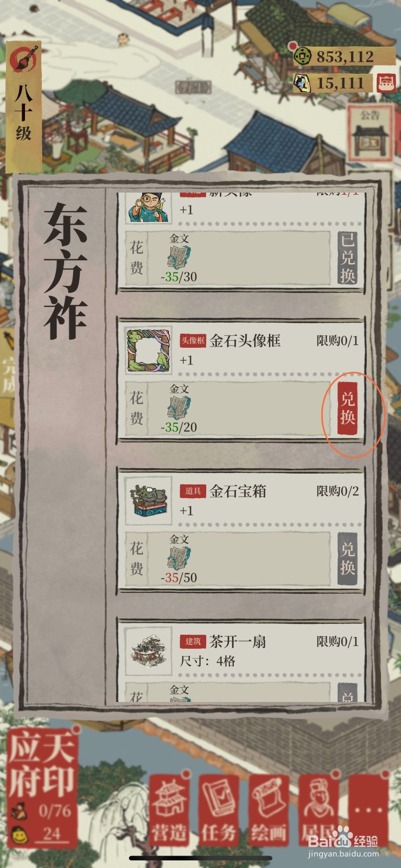Tap the 已兑换 button on the first item
401x868 pixels.
click(x=347, y=258)
